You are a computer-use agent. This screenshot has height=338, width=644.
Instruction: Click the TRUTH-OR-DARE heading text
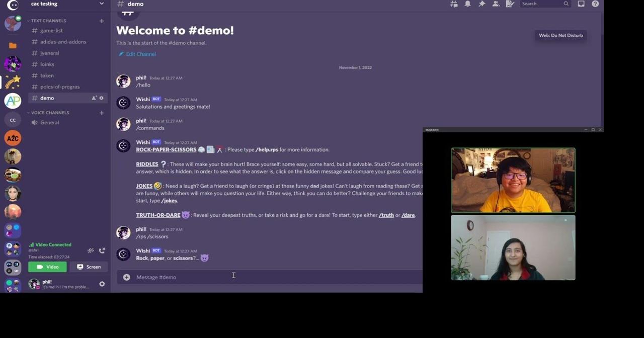(158, 215)
